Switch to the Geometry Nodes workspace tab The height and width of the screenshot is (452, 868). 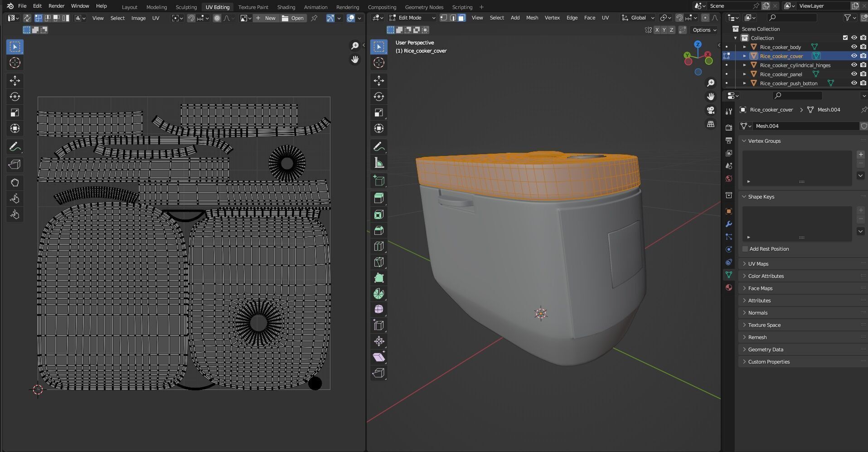tap(424, 7)
